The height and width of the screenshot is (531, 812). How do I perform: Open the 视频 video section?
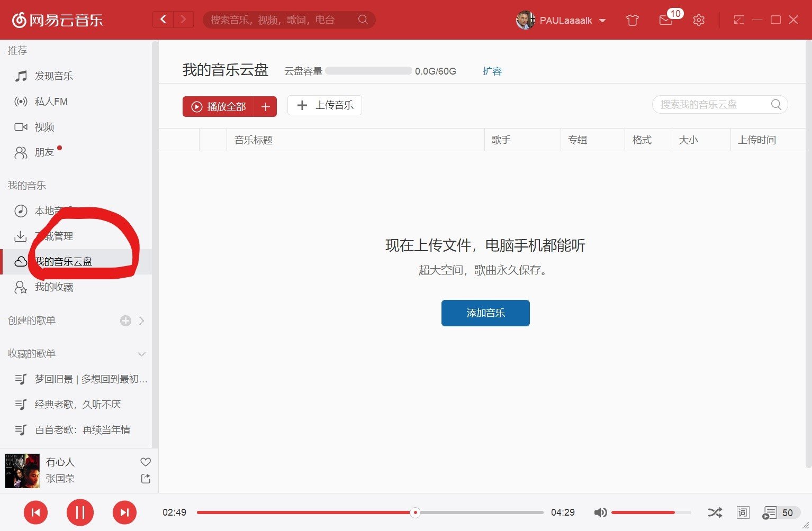pos(44,126)
